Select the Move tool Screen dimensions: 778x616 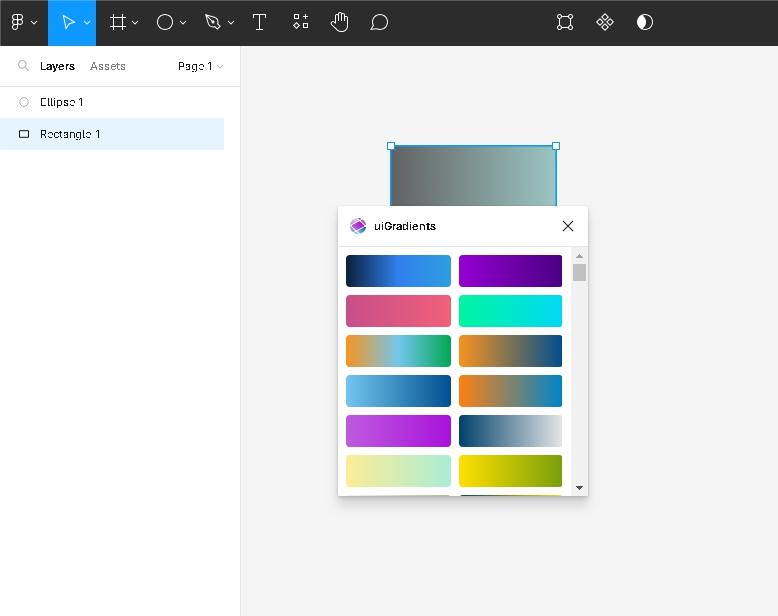[67, 22]
